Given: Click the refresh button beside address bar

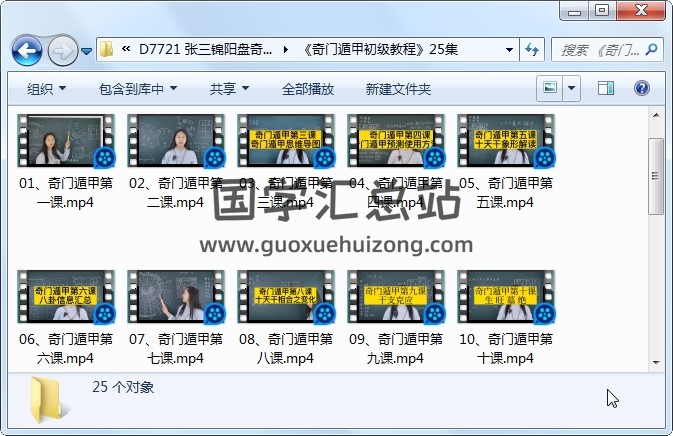Looking at the screenshot, I should tap(531, 49).
